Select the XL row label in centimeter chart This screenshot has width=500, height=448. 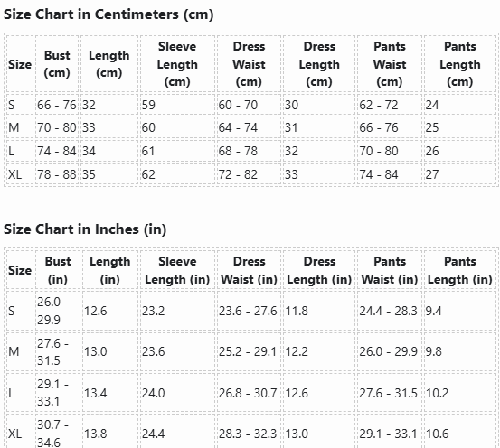pyautogui.click(x=15, y=174)
